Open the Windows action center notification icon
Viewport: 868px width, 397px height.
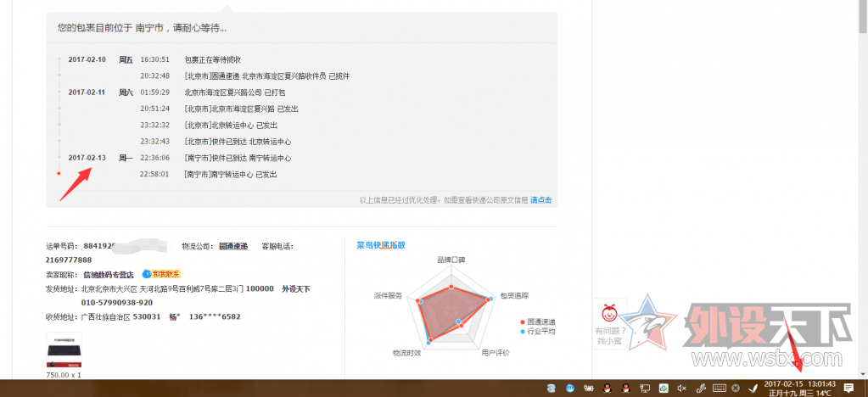click(x=848, y=388)
